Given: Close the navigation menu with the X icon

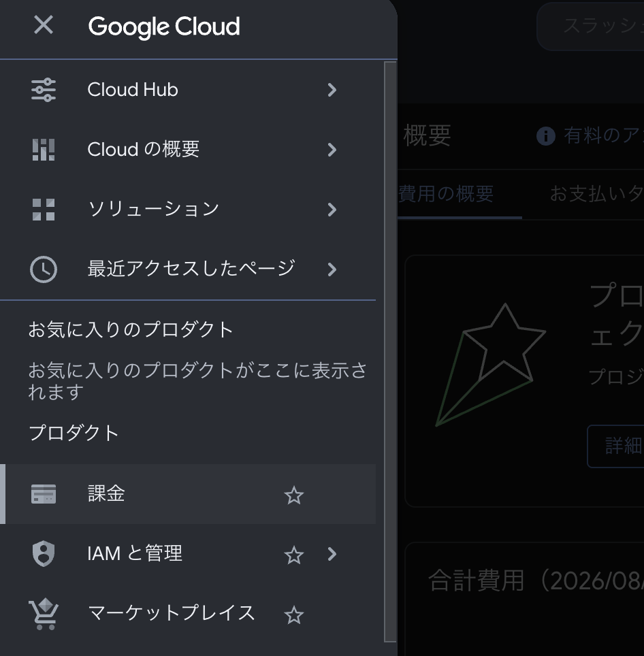Looking at the screenshot, I should coord(44,24).
